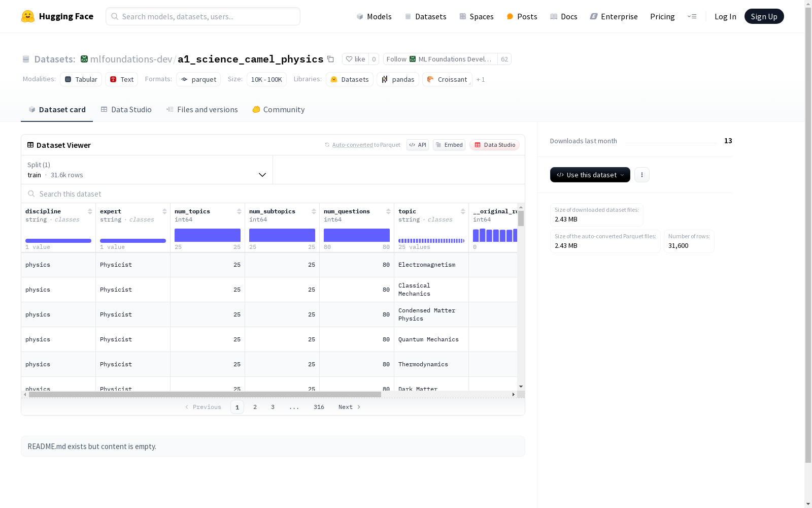Expand the Split train dropdown
Image resolution: width=812 pixels, height=508 pixels.
click(x=147, y=170)
